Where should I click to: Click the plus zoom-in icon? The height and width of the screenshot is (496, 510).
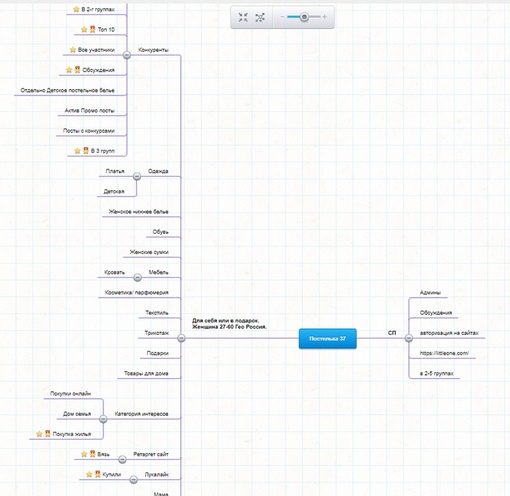[x=324, y=17]
